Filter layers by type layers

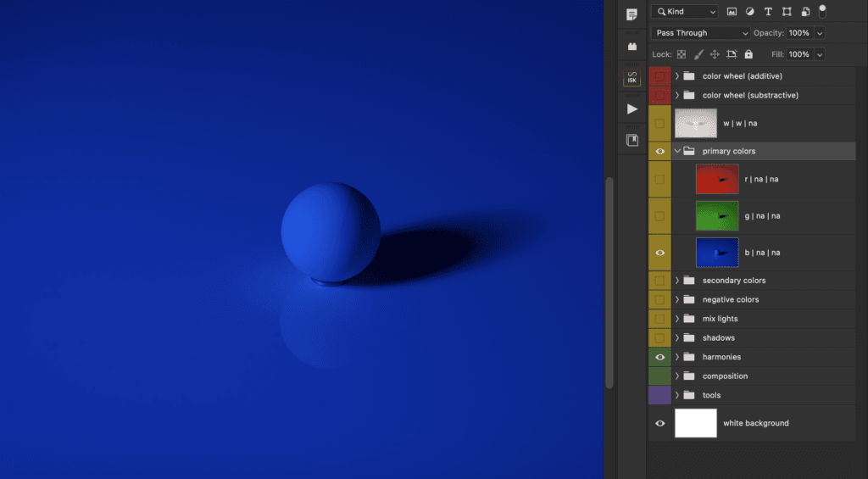(768, 12)
